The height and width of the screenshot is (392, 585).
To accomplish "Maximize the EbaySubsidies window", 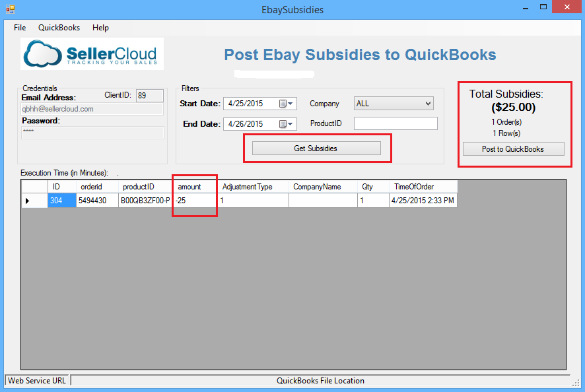I will [543, 7].
